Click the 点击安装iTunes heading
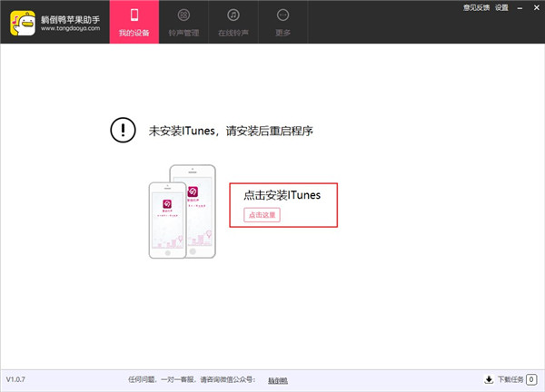545x392 pixels. pyautogui.click(x=282, y=193)
